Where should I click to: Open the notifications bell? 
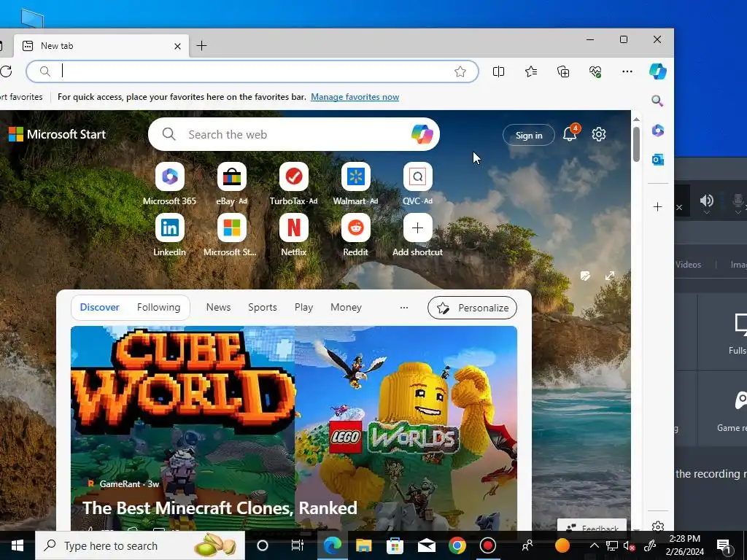coord(570,134)
